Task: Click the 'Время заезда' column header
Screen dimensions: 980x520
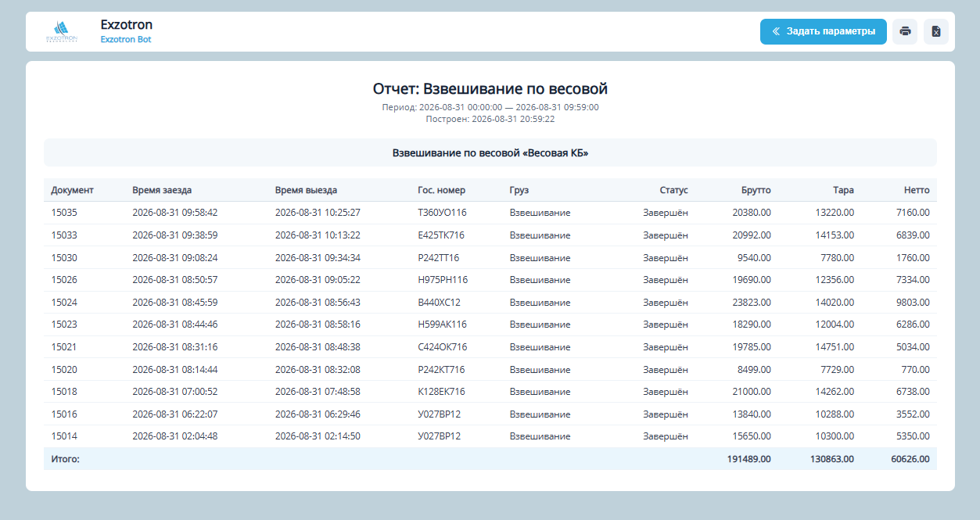Action: 162,190
